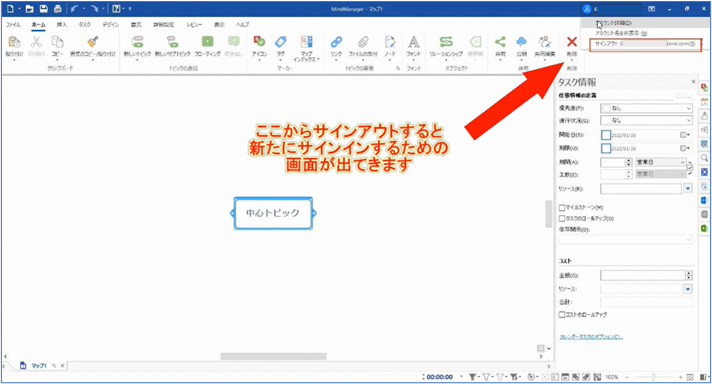The width and height of the screenshot is (712, 384).
Task: Click the Duration (期間) stepper field
Action: 616,162
